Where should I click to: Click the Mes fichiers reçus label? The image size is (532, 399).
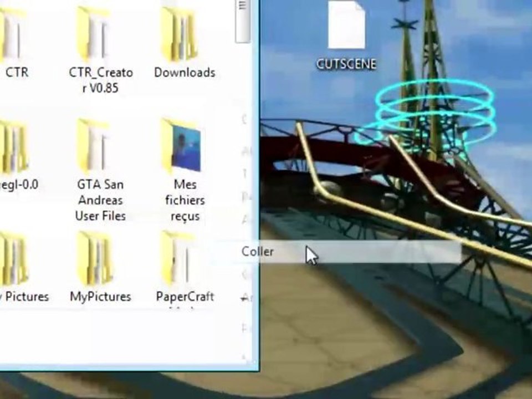point(185,200)
